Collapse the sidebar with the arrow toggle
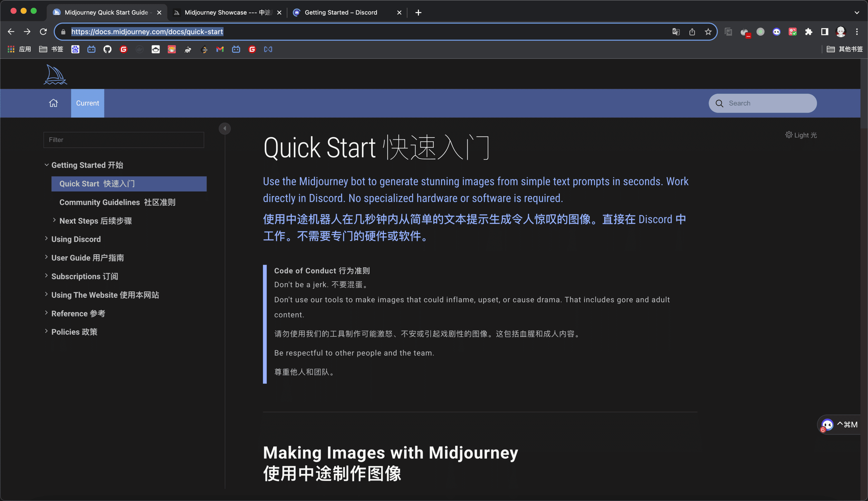Image resolution: width=868 pixels, height=501 pixels. point(225,128)
